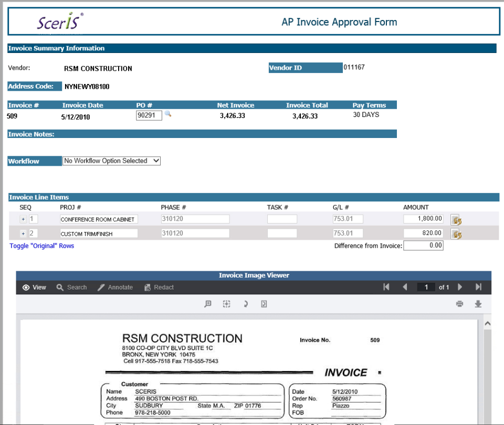Click the PO # input field
This screenshot has height=425, width=504.
149,115
